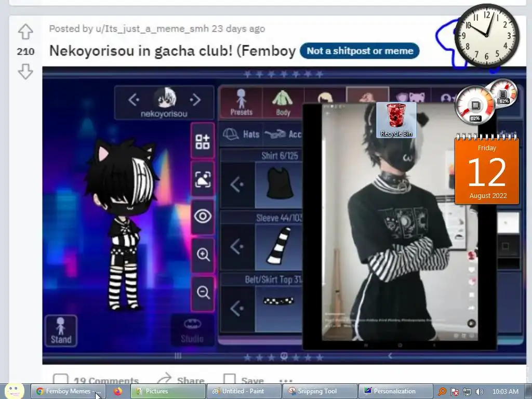The width and height of the screenshot is (532, 399).
Task: Open the Presets tab in the game image
Action: tap(241, 102)
